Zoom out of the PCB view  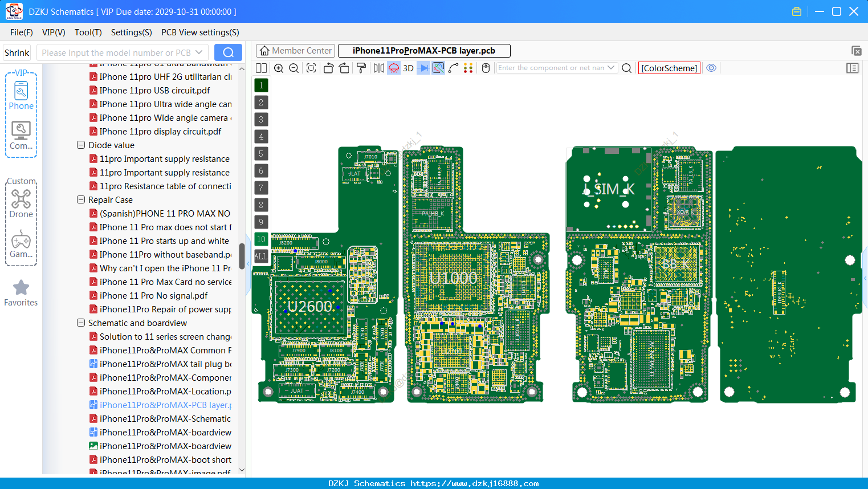[x=294, y=68]
